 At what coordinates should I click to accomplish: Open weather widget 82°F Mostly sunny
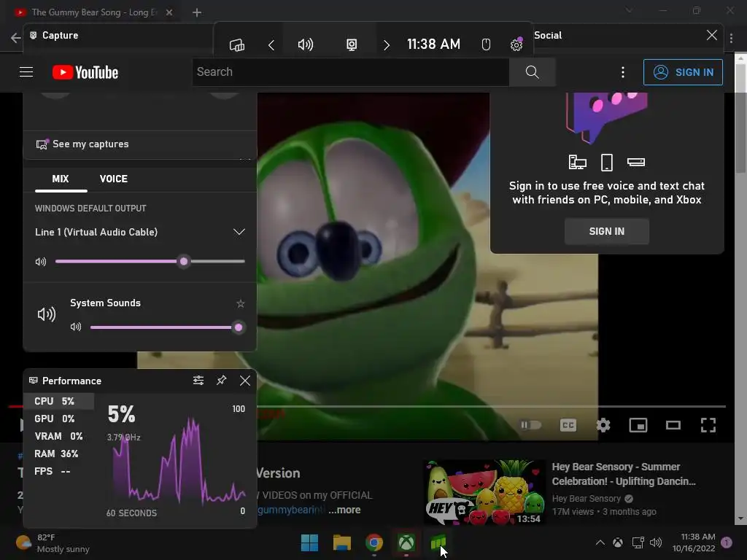[x=53, y=542]
